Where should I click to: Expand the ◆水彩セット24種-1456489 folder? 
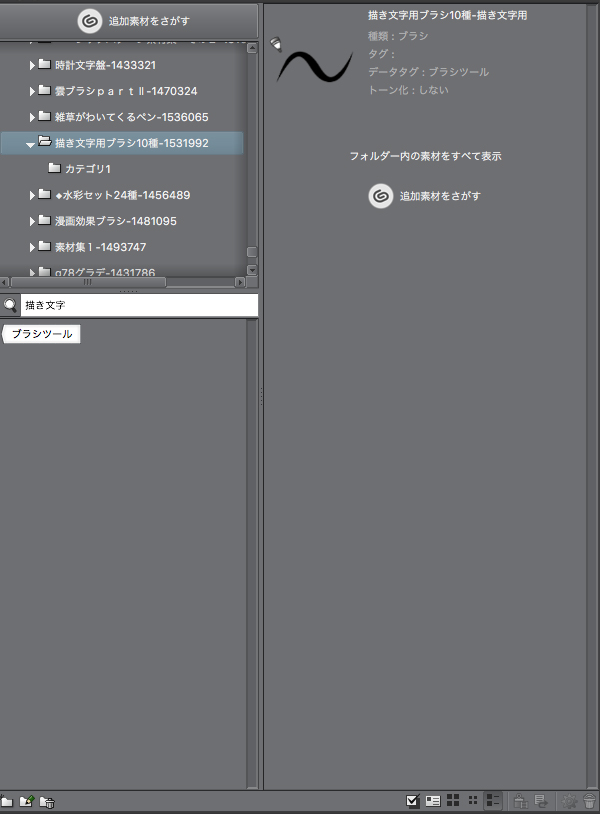[x=32, y=195]
